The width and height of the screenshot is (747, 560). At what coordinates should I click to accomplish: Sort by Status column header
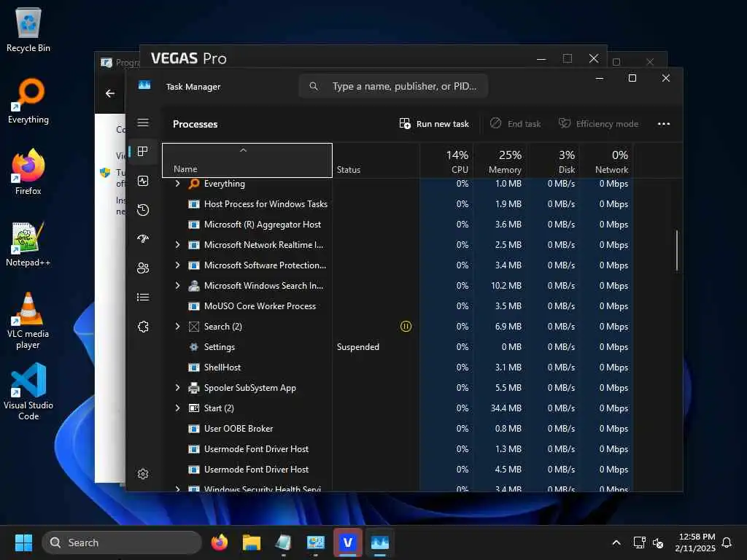click(x=376, y=160)
